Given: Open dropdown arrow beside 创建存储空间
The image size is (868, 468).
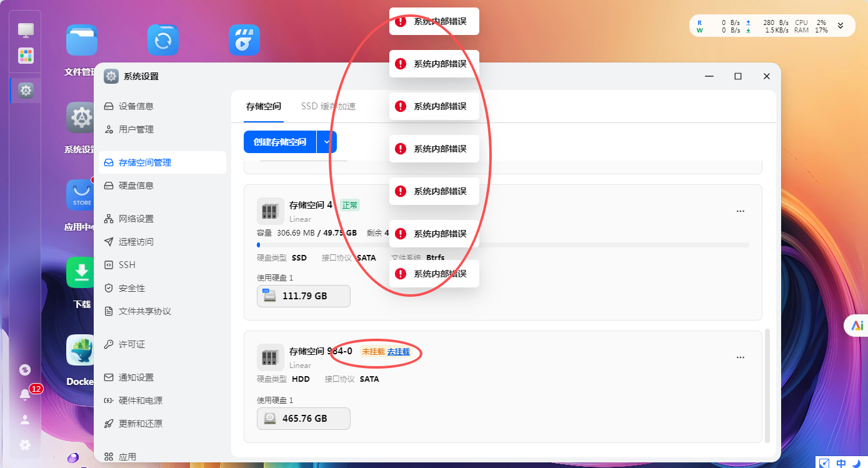Looking at the screenshot, I should [327, 142].
